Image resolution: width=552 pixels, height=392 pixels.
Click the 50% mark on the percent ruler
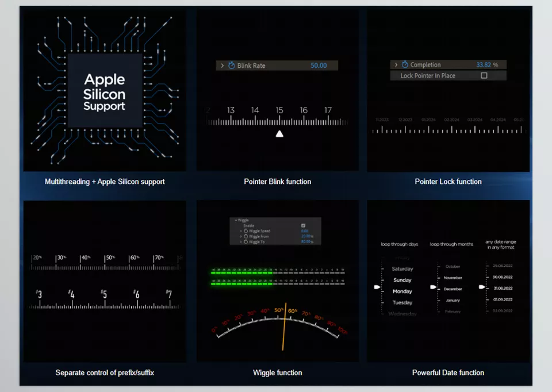click(x=110, y=258)
